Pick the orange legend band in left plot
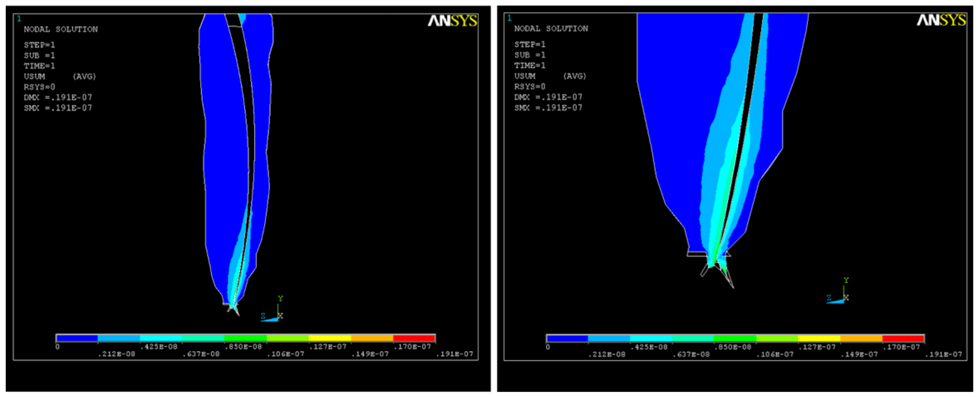 click(x=372, y=338)
